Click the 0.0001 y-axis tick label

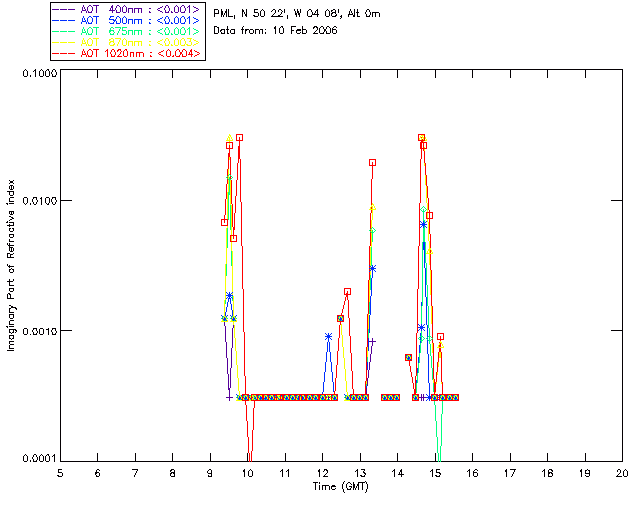click(40, 459)
